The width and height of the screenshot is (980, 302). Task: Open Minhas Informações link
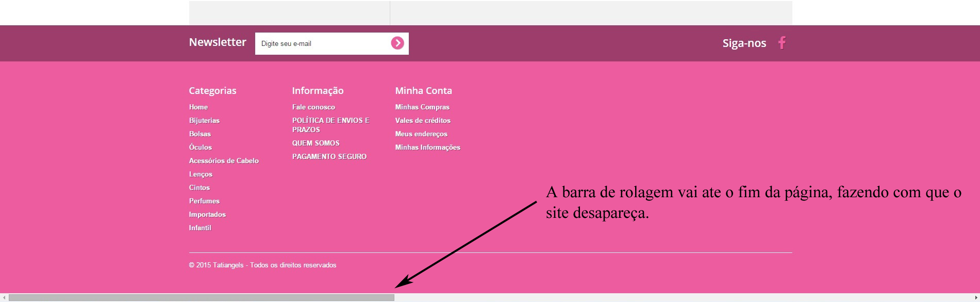point(428,147)
